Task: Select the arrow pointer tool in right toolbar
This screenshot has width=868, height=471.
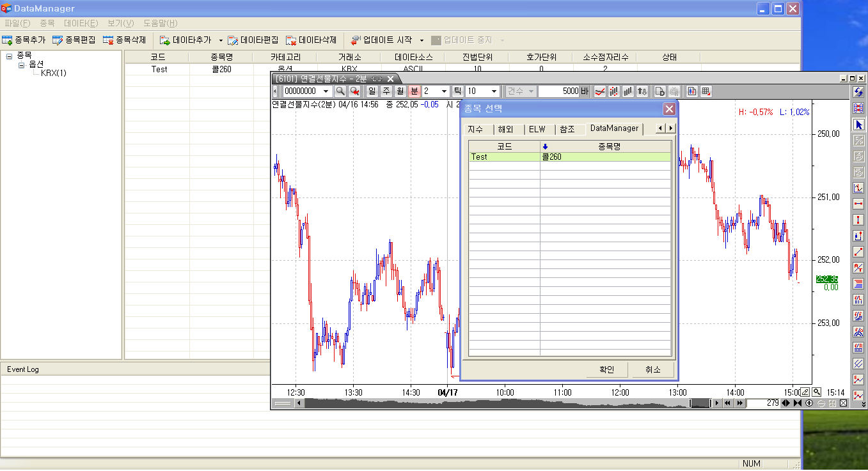Action: (x=858, y=124)
